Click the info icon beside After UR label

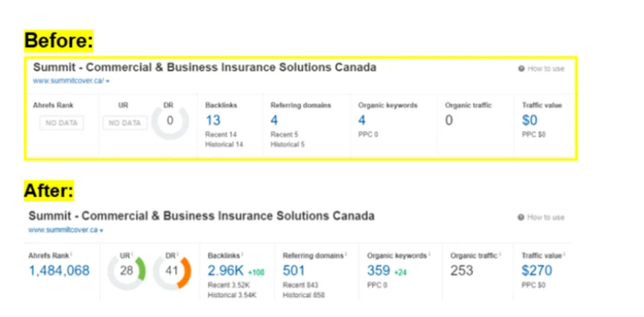(x=132, y=255)
